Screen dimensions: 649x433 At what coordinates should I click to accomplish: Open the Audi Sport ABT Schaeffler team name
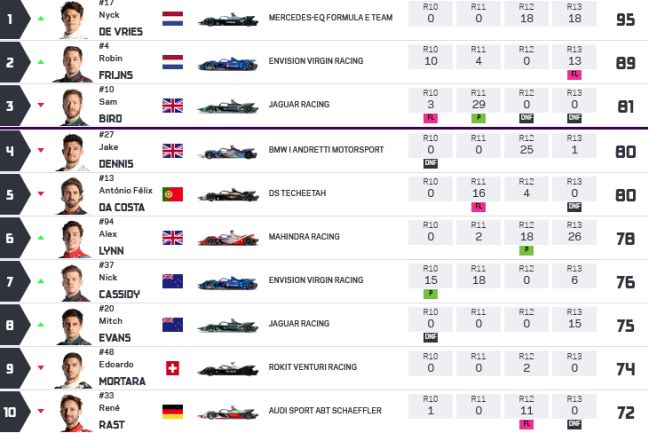[x=325, y=411]
